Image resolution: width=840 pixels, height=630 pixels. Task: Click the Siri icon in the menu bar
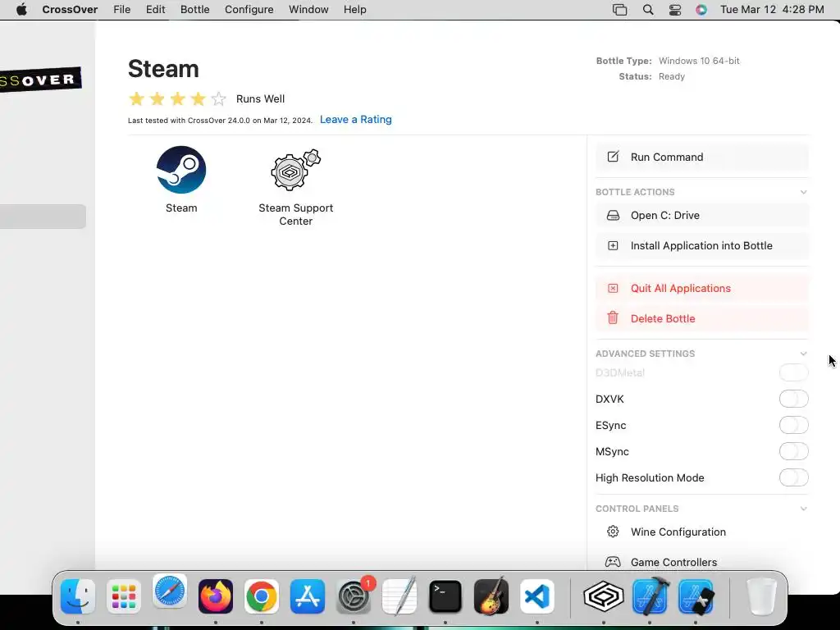pyautogui.click(x=701, y=10)
